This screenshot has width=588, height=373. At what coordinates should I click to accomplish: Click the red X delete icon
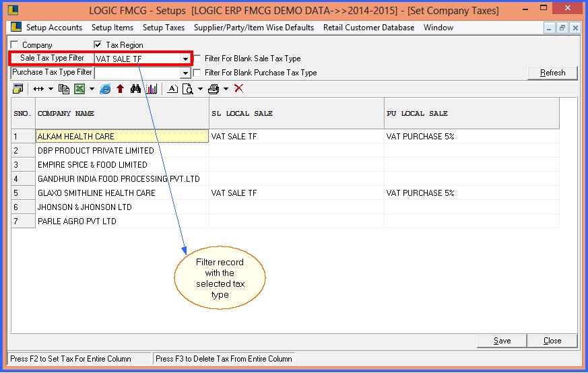[239, 88]
